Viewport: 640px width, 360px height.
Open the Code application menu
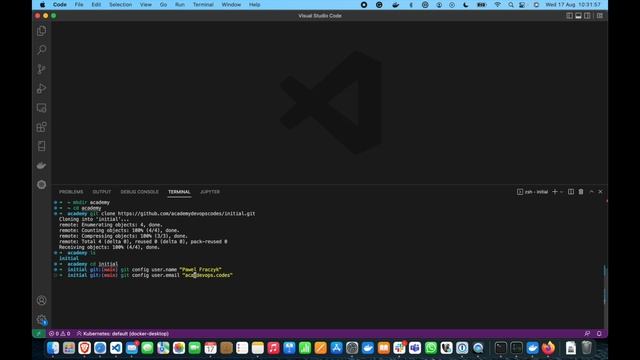pyautogui.click(x=60, y=4)
